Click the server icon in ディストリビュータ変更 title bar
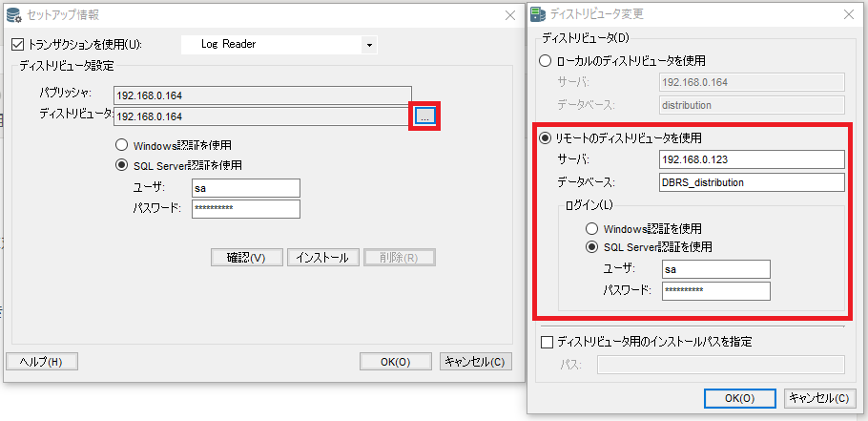The width and height of the screenshot is (868, 421). click(537, 14)
